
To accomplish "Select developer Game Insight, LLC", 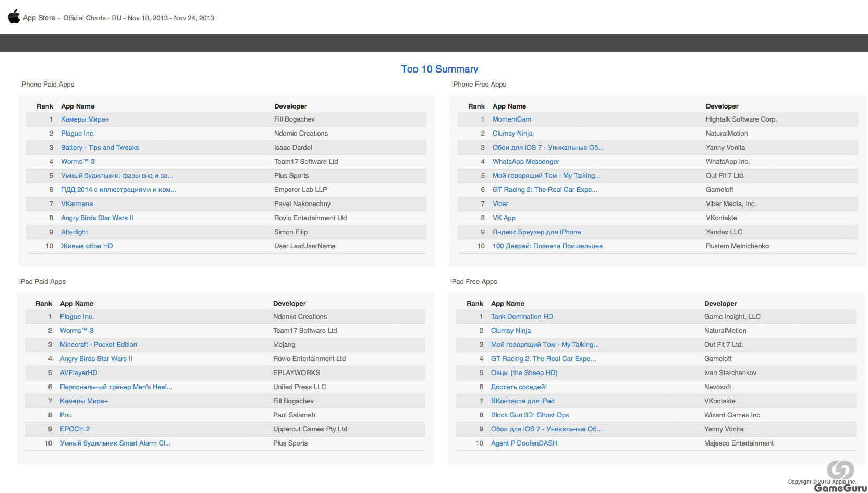I will tap(732, 317).
